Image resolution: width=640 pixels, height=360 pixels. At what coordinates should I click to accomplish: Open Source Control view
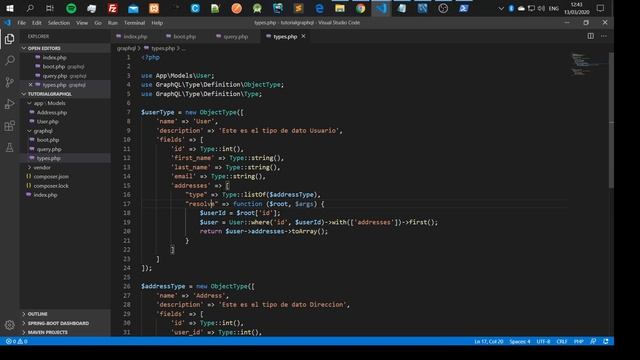click(9, 82)
